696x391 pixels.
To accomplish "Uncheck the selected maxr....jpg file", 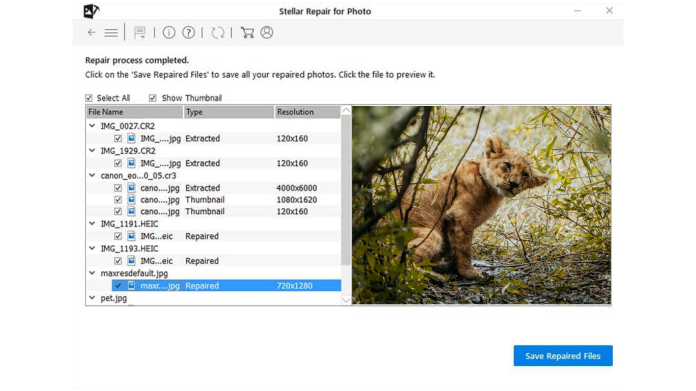I will 118,286.
